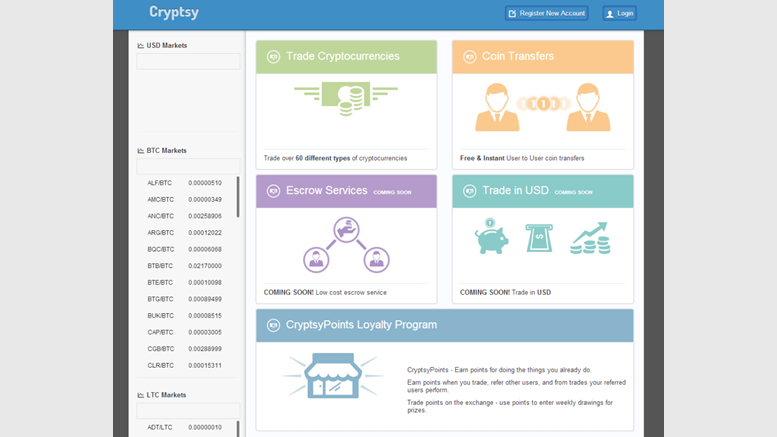Click the rising chart with coins icon
Screen dimensions: 777x437
pyautogui.click(x=590, y=238)
